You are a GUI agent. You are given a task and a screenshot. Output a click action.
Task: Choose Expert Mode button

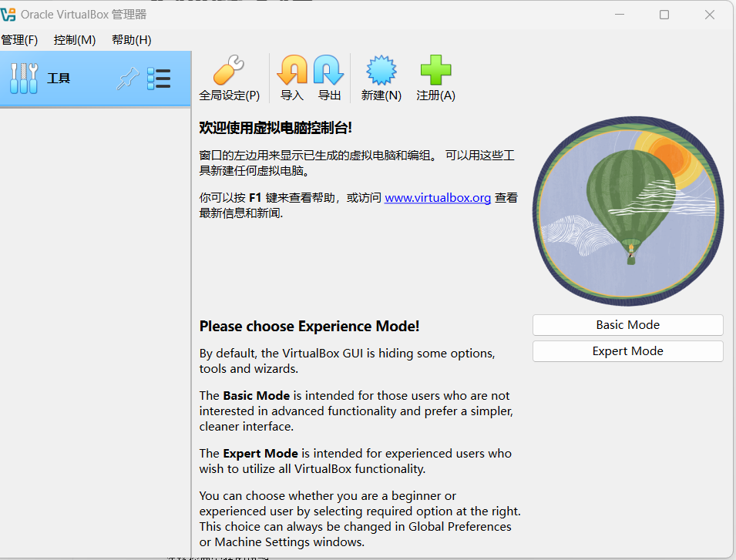coord(627,351)
